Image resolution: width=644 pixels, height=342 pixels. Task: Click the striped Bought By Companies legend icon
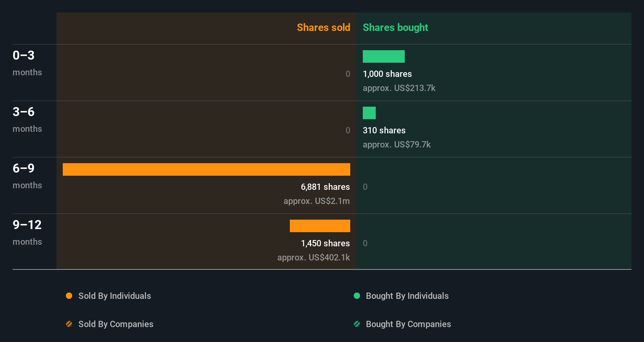357,324
